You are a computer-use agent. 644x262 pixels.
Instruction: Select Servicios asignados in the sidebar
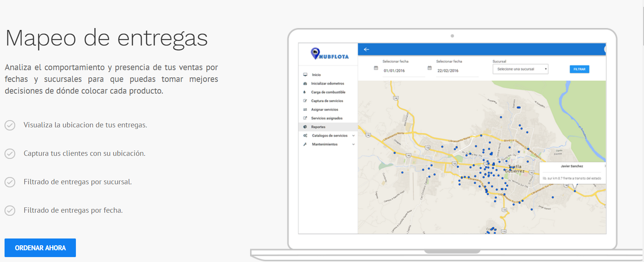coord(326,118)
